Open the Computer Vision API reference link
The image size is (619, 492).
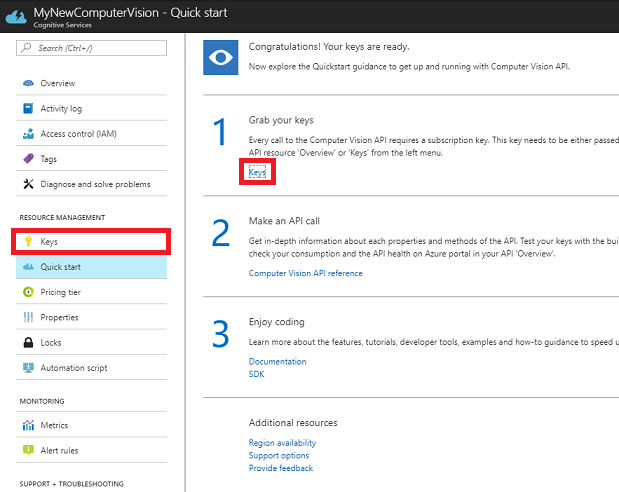305,273
